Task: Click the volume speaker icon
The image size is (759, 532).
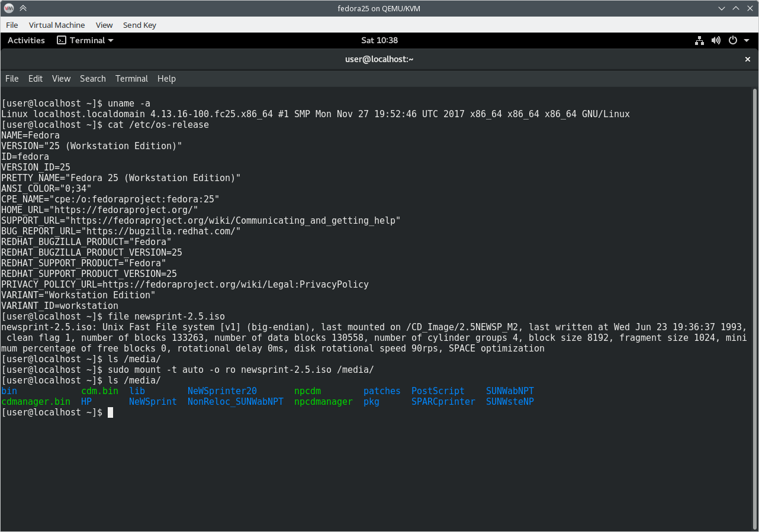Action: pyautogui.click(x=716, y=40)
